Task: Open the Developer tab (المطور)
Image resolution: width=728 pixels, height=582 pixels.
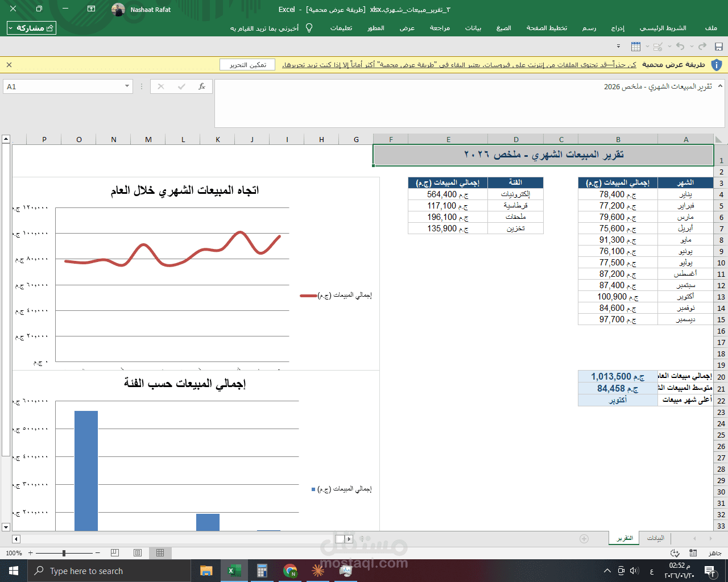Action: coord(376,28)
